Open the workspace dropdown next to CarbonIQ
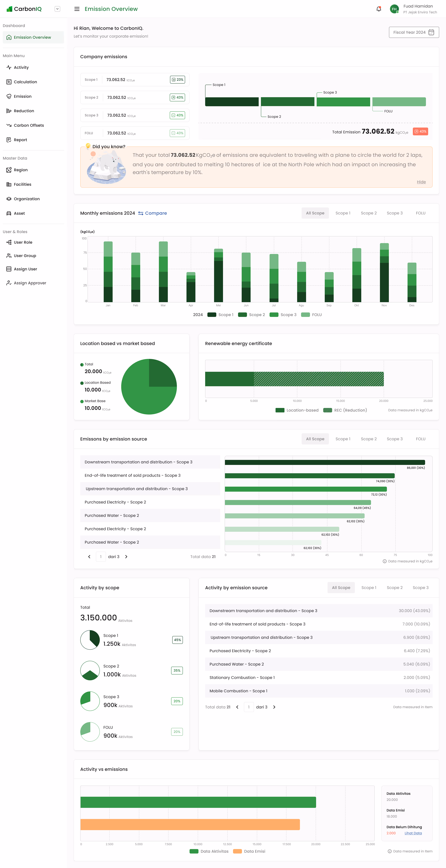This screenshot has width=446, height=868. pos(57,9)
